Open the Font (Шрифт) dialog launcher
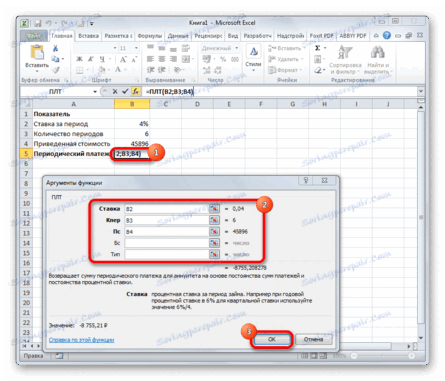This screenshot has height=381, width=445. [x=137, y=80]
